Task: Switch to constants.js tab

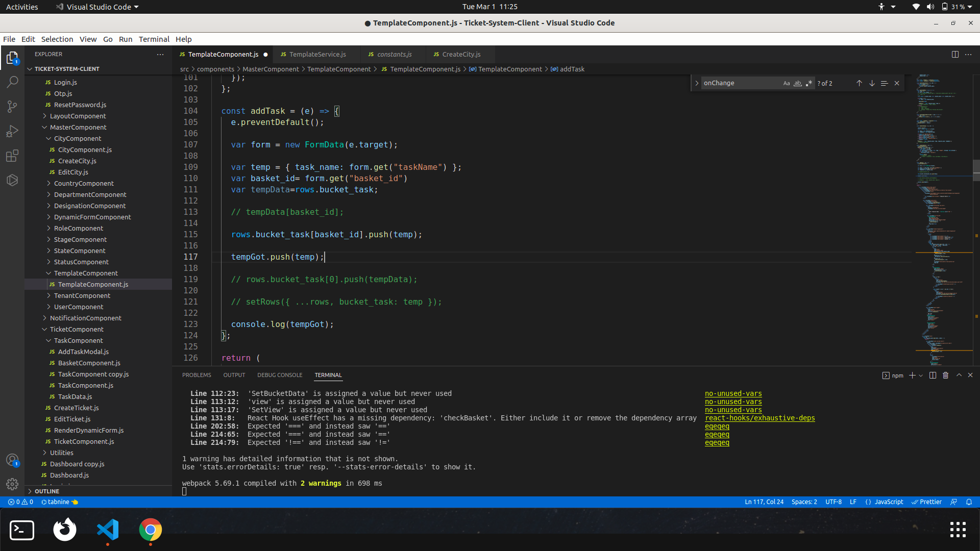Action: pyautogui.click(x=394, y=54)
